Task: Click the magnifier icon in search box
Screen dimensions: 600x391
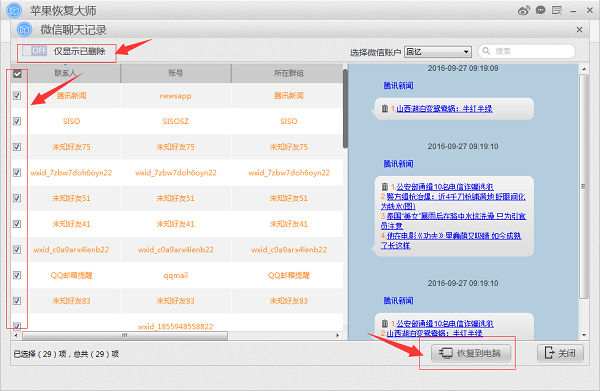Action: [x=486, y=51]
